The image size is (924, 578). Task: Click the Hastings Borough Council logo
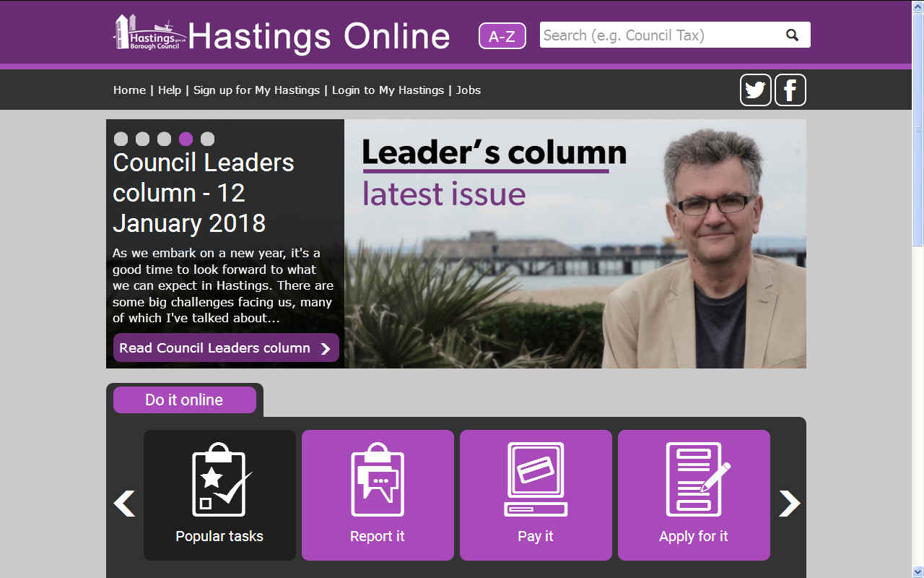coord(150,34)
